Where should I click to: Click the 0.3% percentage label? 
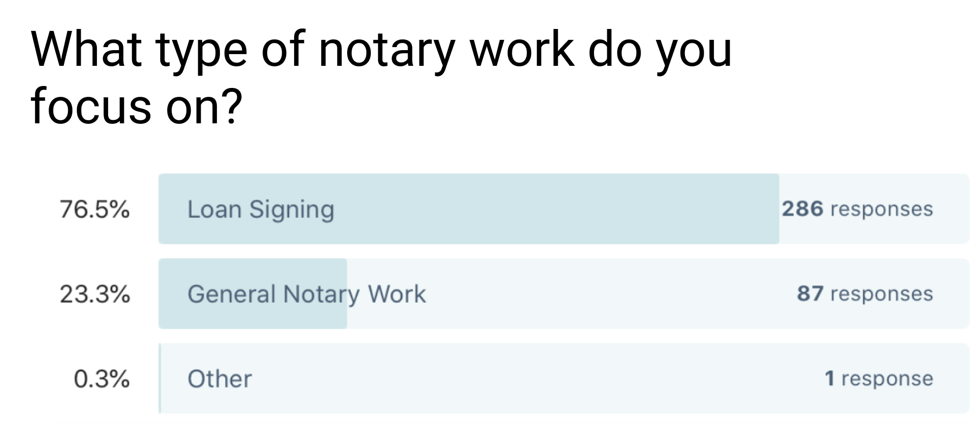(102, 379)
